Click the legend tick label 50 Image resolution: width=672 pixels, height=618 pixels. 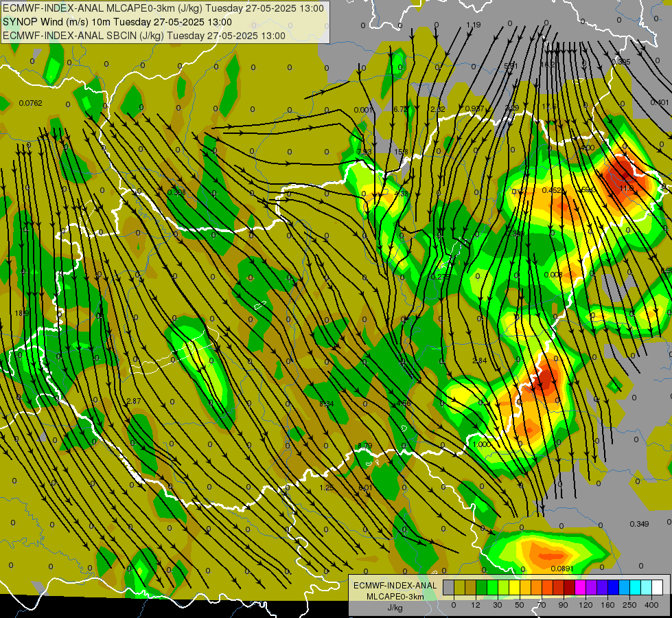(x=520, y=605)
